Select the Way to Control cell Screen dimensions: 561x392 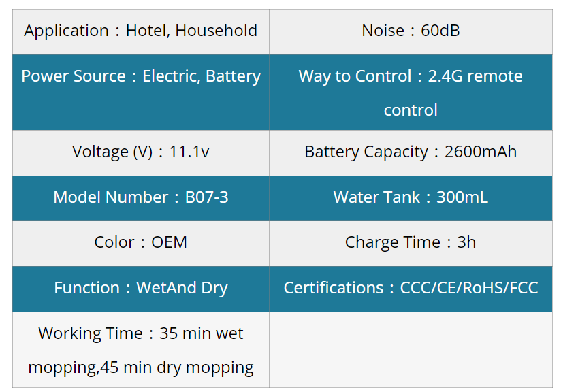coord(411,93)
